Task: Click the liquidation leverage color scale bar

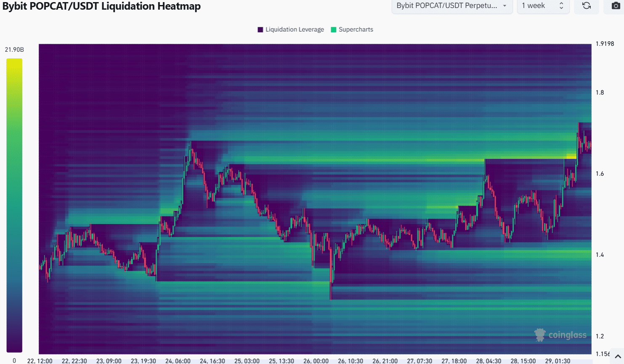Action: point(14,205)
